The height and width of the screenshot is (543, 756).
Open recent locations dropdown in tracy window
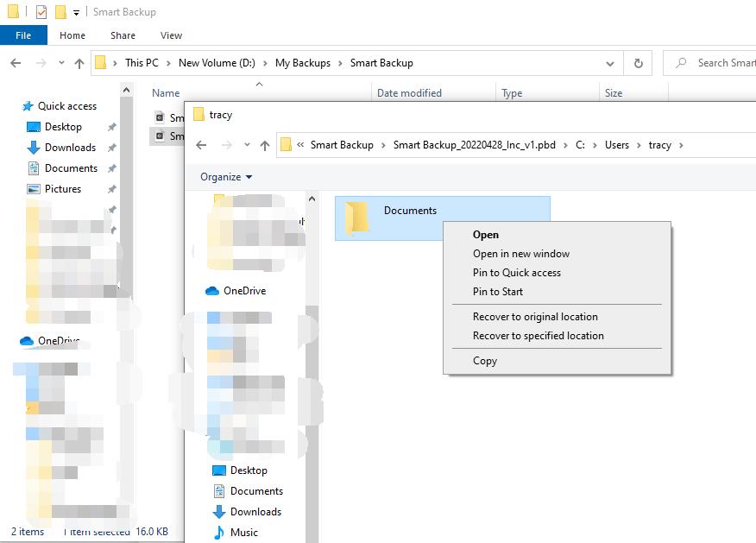(247, 145)
